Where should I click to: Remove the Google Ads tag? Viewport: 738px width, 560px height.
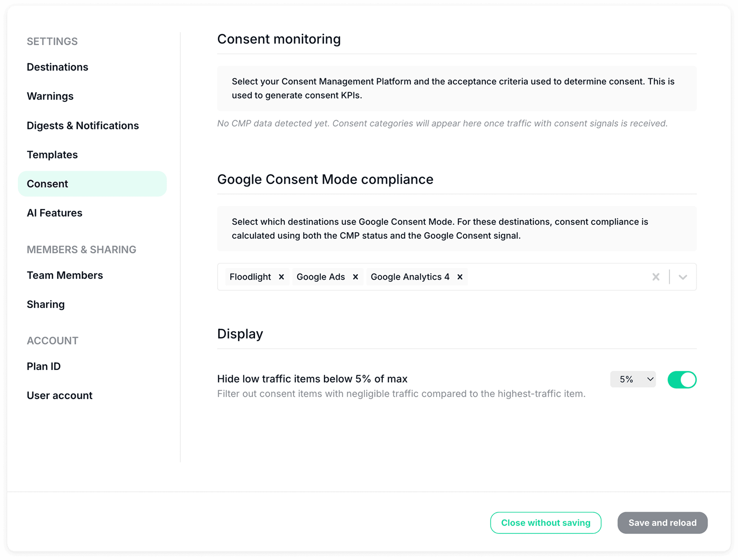tap(355, 277)
